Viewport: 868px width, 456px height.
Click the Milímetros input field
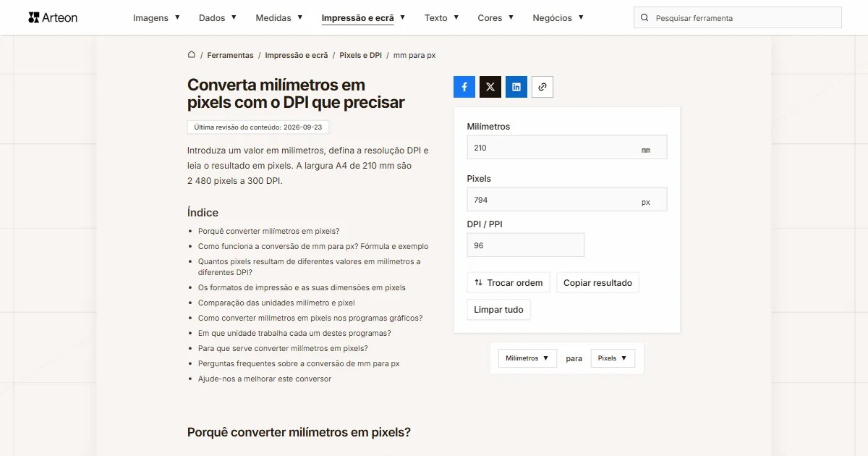coord(567,148)
